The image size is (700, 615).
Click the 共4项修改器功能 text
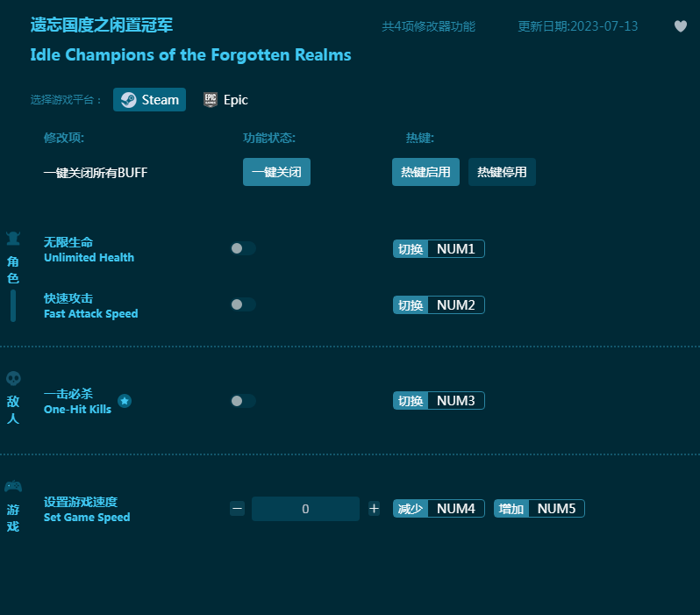pyautogui.click(x=429, y=26)
